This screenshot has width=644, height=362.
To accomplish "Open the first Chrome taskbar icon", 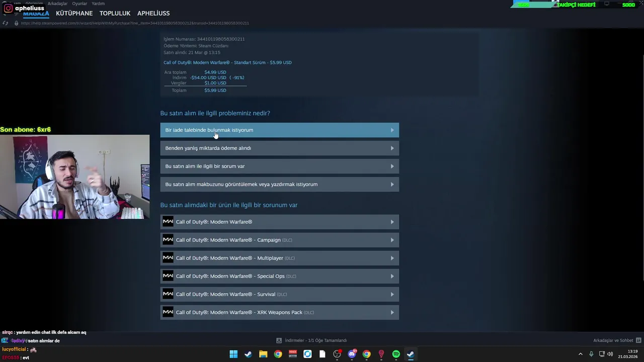I will (x=278, y=354).
